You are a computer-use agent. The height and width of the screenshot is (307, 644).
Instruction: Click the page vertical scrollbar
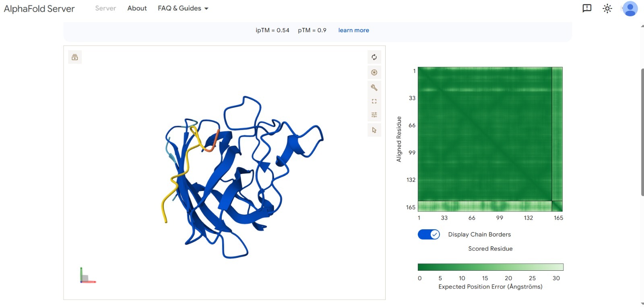point(642,132)
